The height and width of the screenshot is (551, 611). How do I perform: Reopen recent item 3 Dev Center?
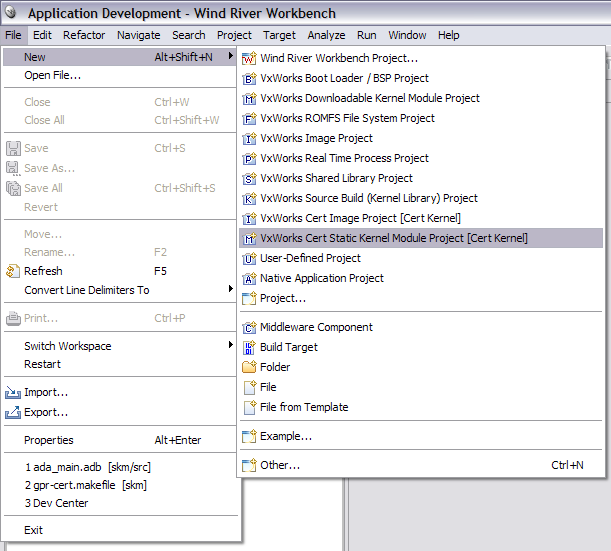(x=57, y=503)
